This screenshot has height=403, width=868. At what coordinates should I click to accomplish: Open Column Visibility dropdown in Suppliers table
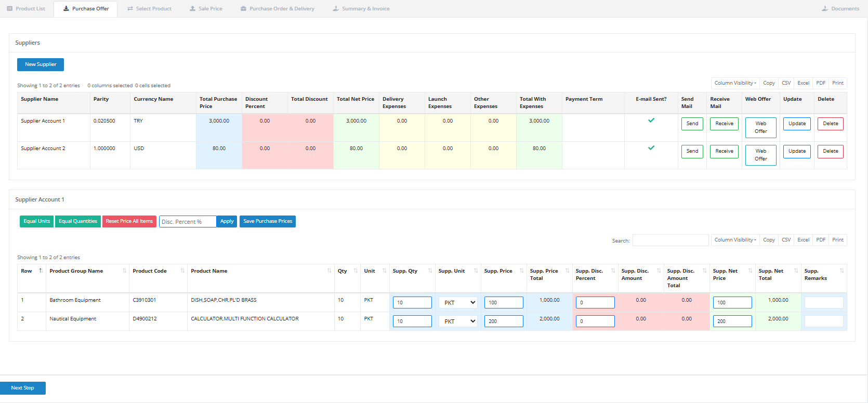tap(735, 83)
